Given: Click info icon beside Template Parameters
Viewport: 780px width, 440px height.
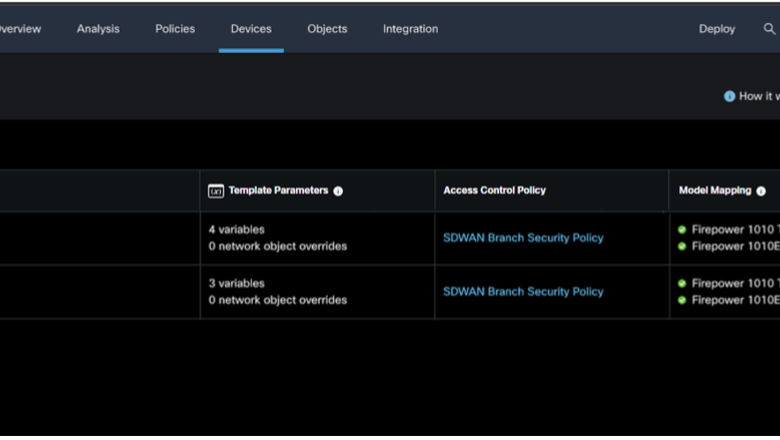Looking at the screenshot, I should tap(338, 191).
